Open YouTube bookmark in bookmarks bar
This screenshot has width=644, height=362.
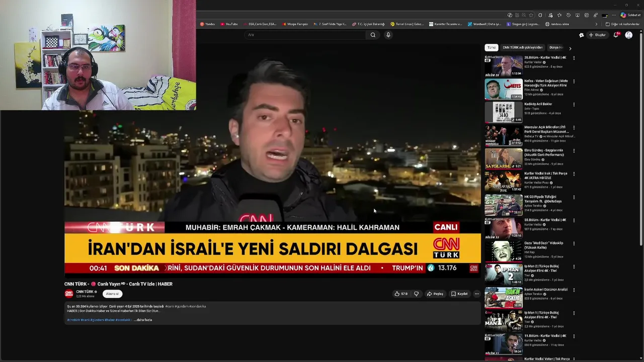tap(229, 24)
